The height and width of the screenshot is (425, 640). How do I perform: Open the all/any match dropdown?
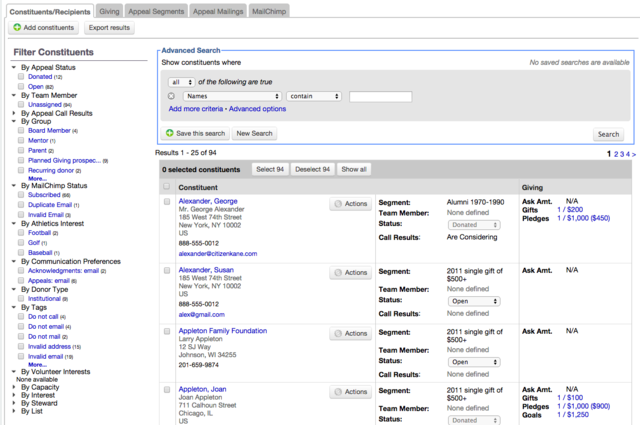coord(182,82)
